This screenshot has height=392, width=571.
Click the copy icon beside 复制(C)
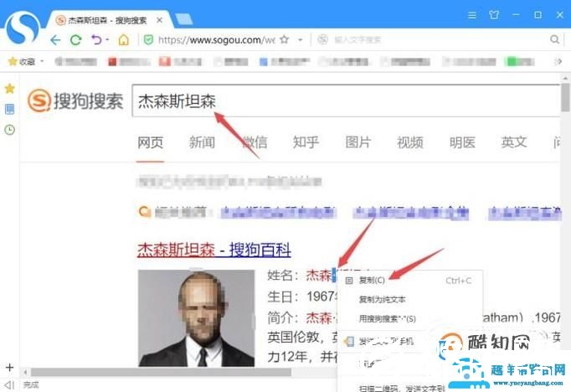349,281
